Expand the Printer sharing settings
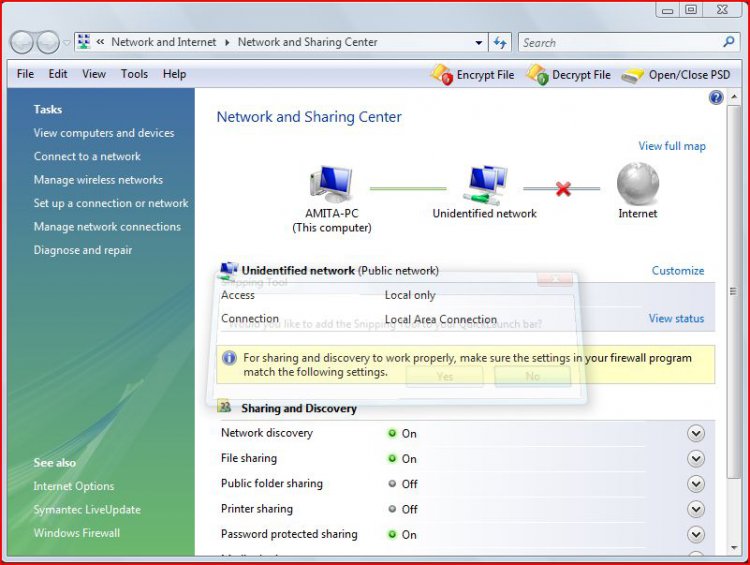The height and width of the screenshot is (565, 750). (x=696, y=509)
